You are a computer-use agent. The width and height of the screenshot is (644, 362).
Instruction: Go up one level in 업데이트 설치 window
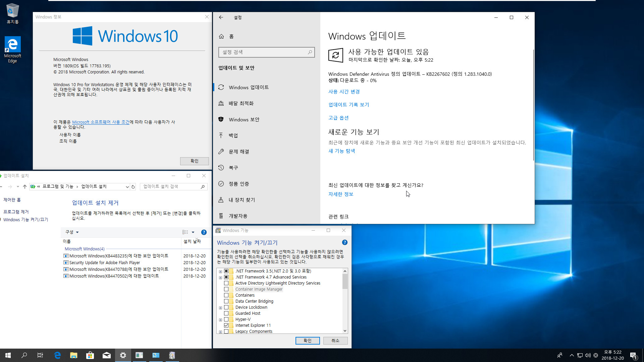24,187
